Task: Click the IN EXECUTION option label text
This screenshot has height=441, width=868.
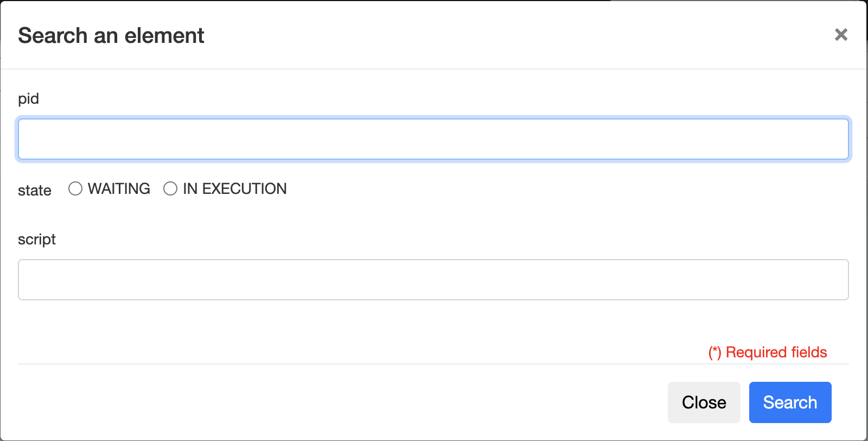Action: click(x=234, y=188)
